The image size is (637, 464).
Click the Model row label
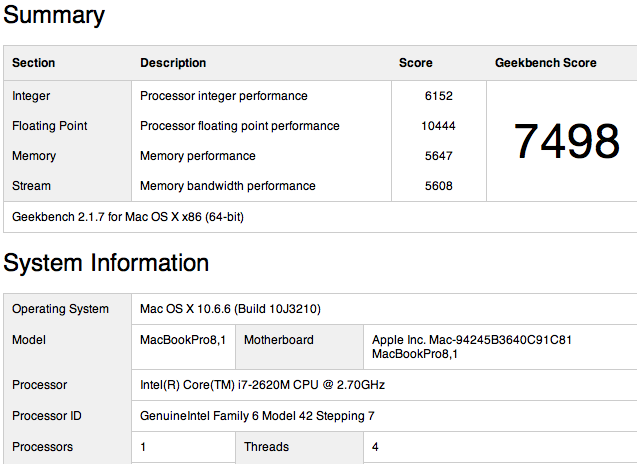tap(29, 340)
